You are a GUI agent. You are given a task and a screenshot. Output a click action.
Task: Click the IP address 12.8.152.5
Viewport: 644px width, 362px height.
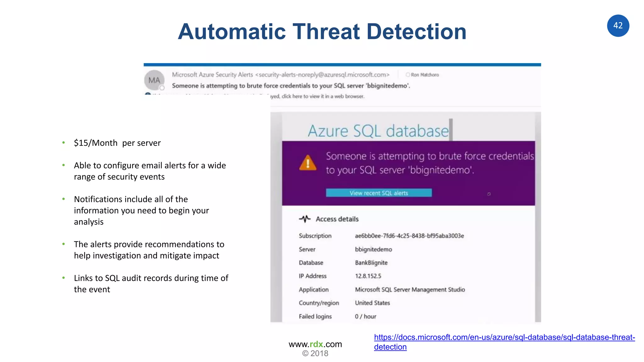pyautogui.click(x=368, y=276)
